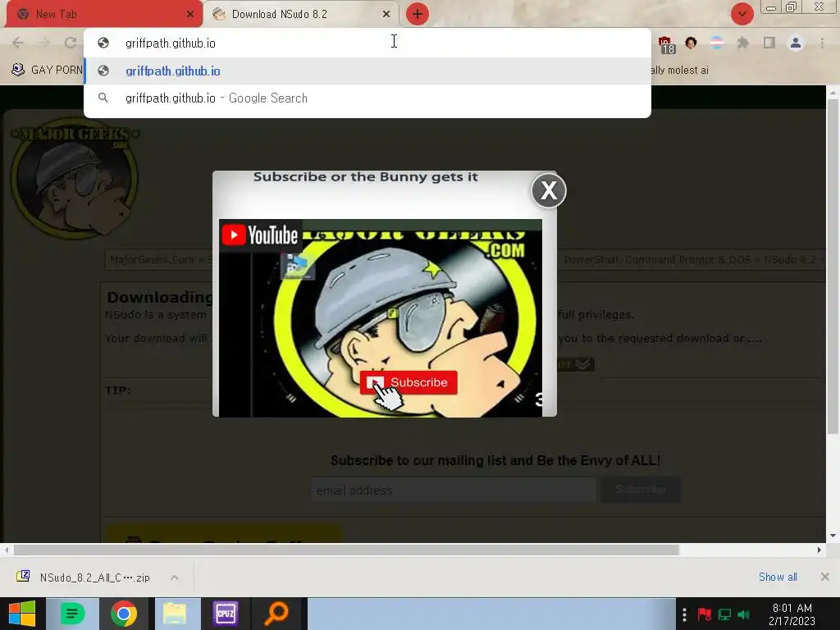
Task: Click the red Subscribe button in the video
Action: coord(409,382)
